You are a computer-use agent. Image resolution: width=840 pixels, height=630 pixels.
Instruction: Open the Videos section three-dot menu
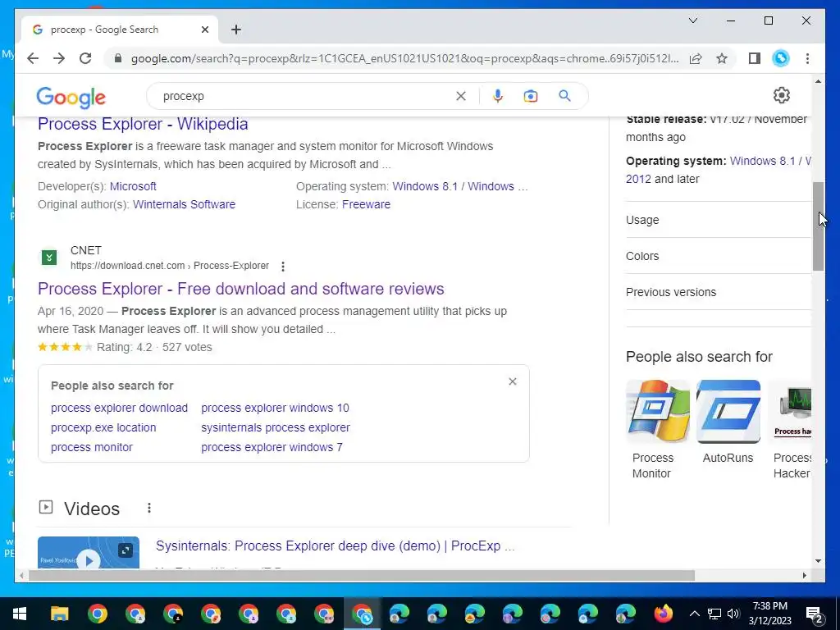149,508
